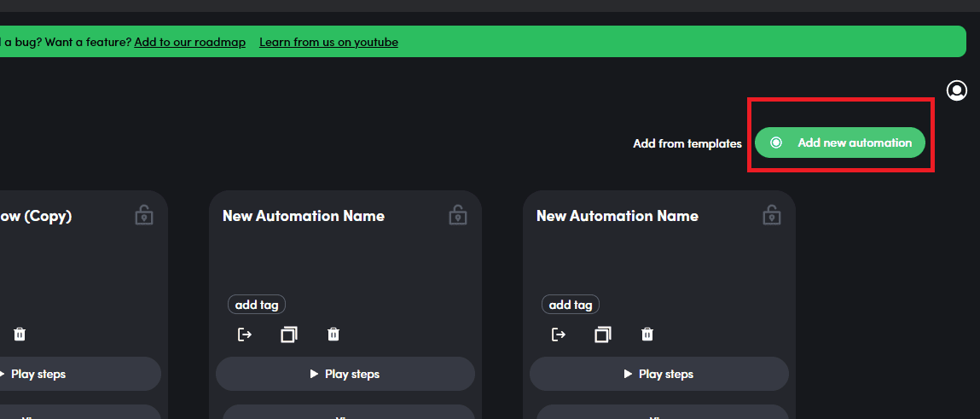Image resolution: width=980 pixels, height=419 pixels.
Task: Click the title of the middle New Automation Name card
Action: (304, 216)
